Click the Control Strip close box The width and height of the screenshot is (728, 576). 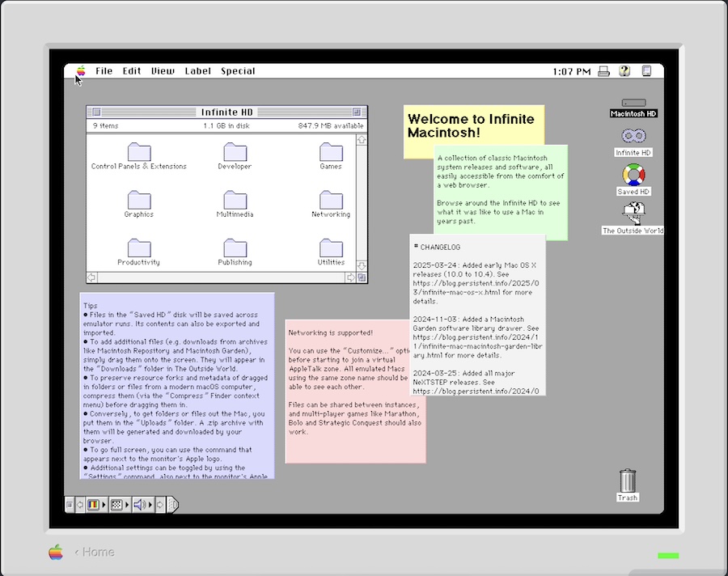tap(70, 505)
